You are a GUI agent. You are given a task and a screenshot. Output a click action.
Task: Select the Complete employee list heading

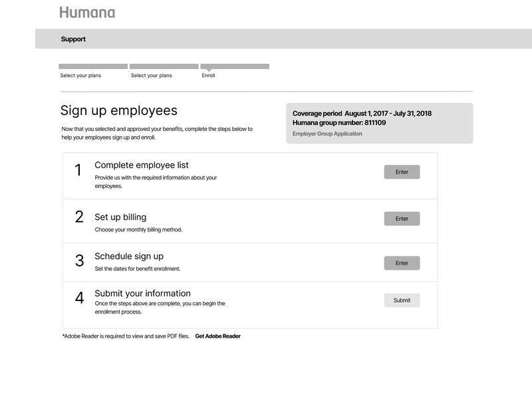(142, 165)
